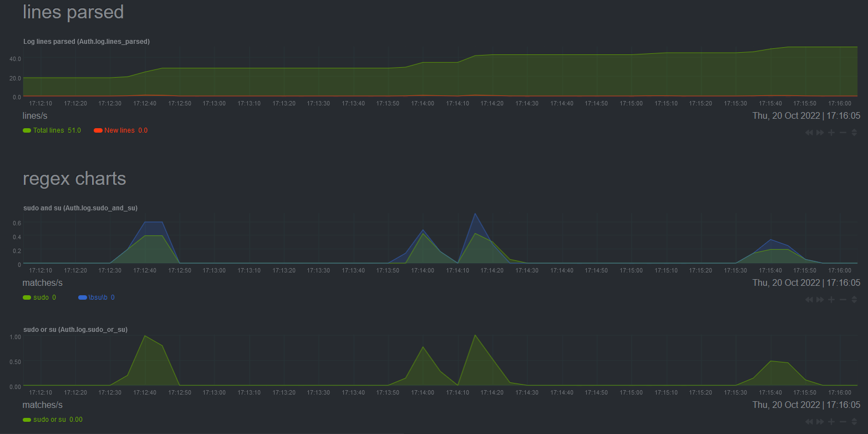This screenshot has height=434, width=868.
Task: Click the 17:14:10 tick on Log lines parsed chart
Action: 458,103
